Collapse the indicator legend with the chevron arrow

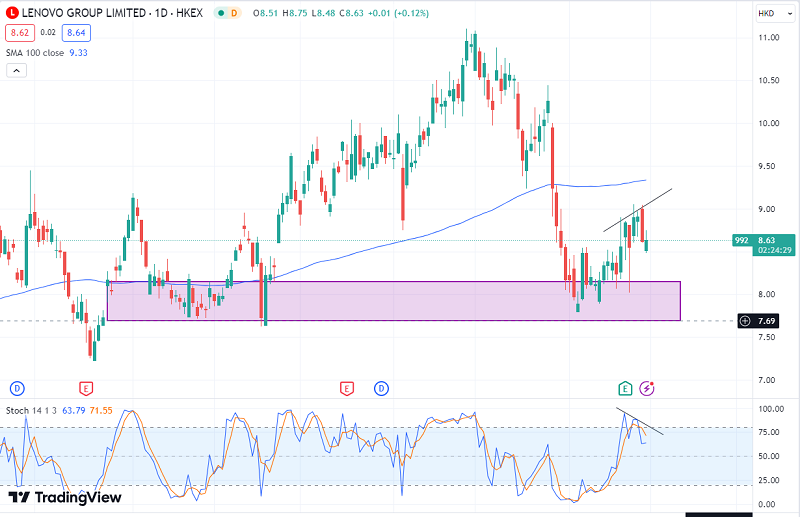tap(16, 71)
